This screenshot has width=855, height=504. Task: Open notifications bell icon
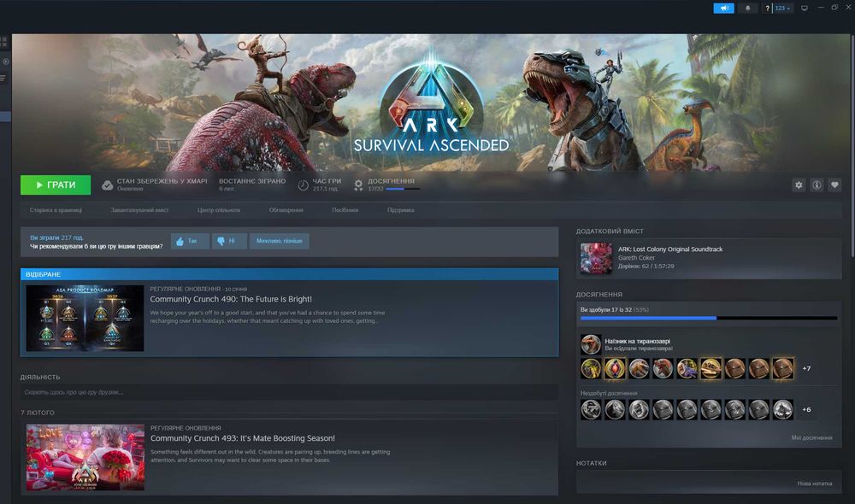tap(747, 9)
